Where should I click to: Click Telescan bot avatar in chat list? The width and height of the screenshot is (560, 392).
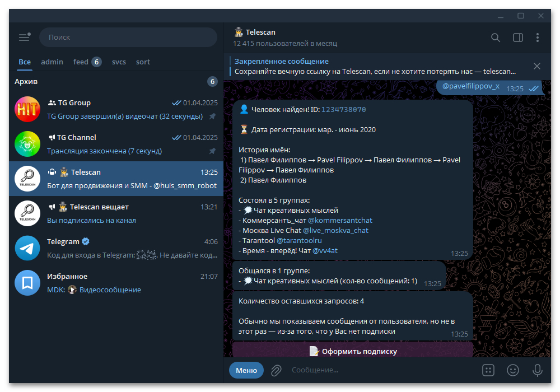[27, 179]
